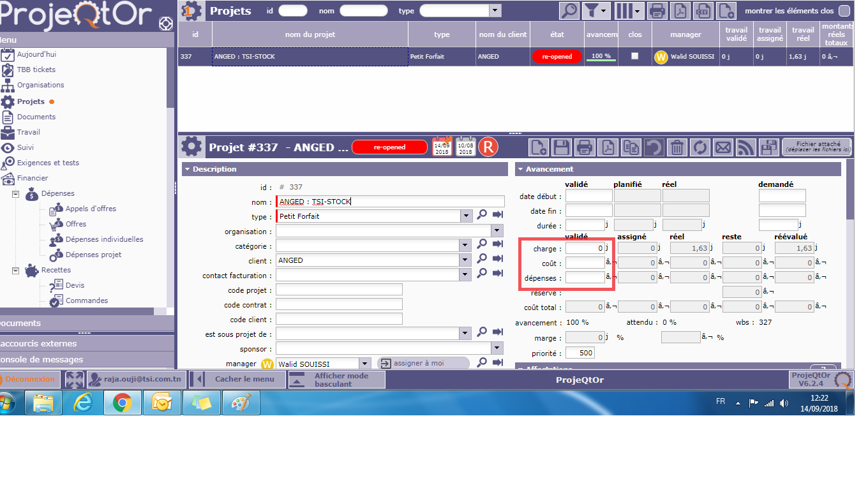Image resolution: width=868 pixels, height=490 pixels.
Task: Export Projet #337 details to PDF
Action: point(608,147)
